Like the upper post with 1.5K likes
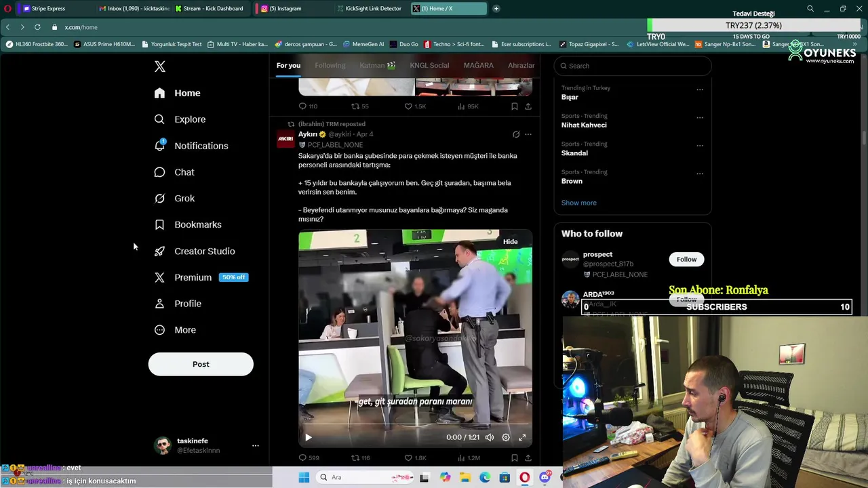Viewport: 868px width, 488px height. coord(415,106)
